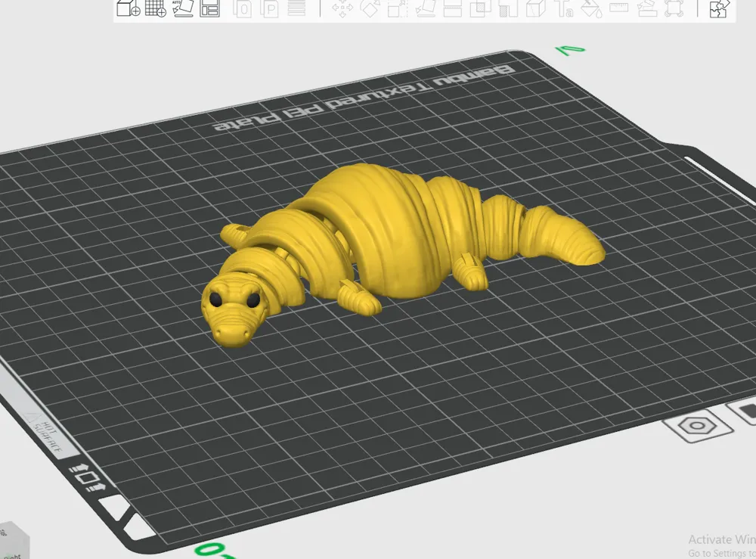Open the Color painting bucket tool
The image size is (756, 559).
point(590,8)
